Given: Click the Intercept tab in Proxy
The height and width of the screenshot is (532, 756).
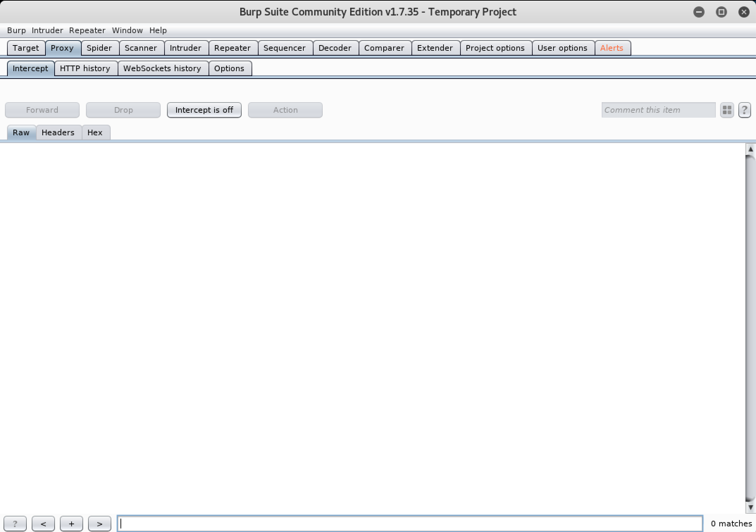Looking at the screenshot, I should (x=30, y=68).
